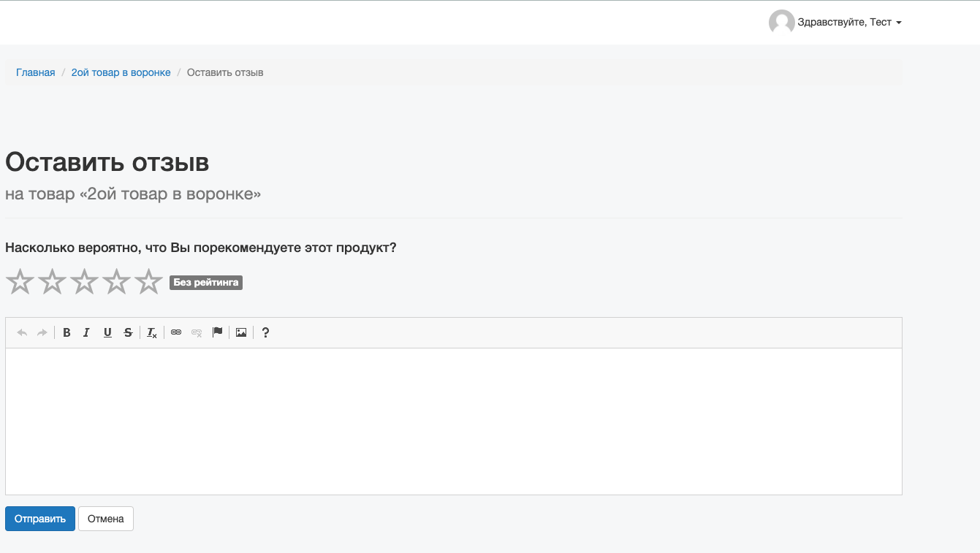Click the remove format icon
The width and height of the screenshot is (980, 553).
click(x=152, y=333)
